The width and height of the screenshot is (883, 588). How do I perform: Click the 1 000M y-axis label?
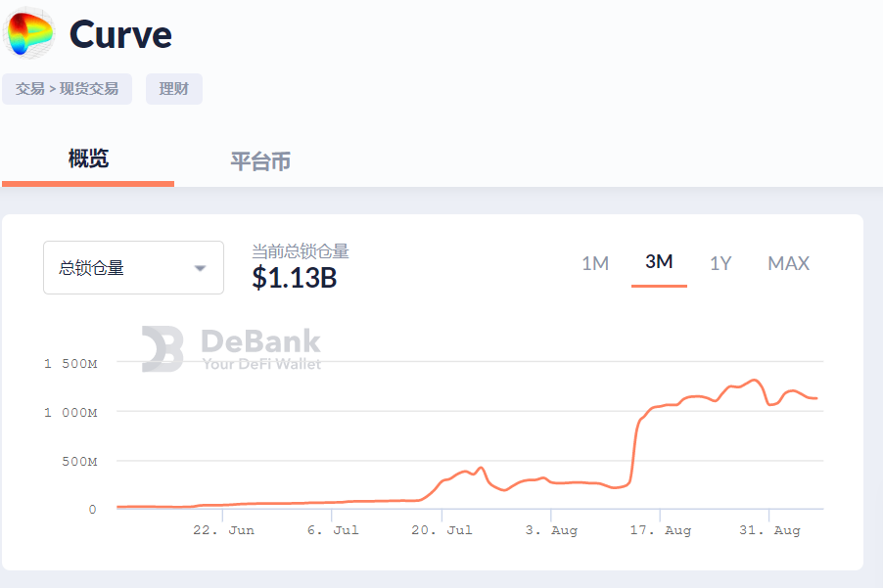(x=70, y=413)
